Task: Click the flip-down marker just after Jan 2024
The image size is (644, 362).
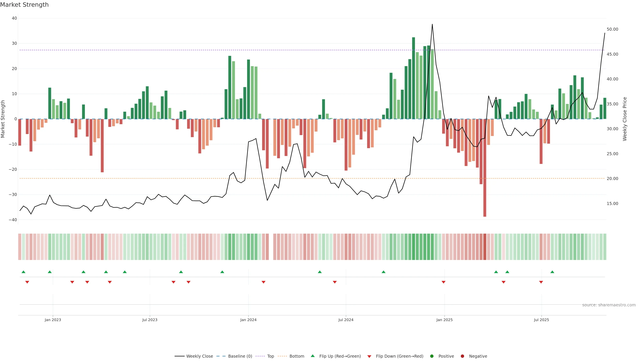Action: 263,282
